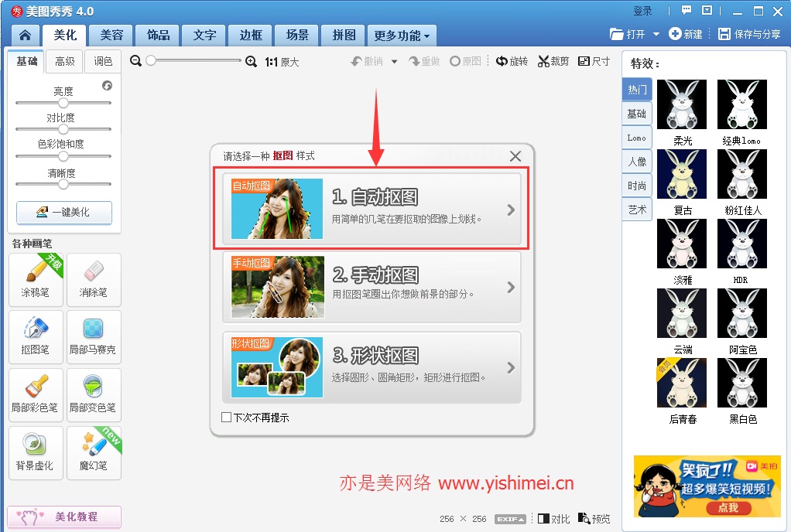Click the zoom out magnifier icon

click(x=135, y=61)
